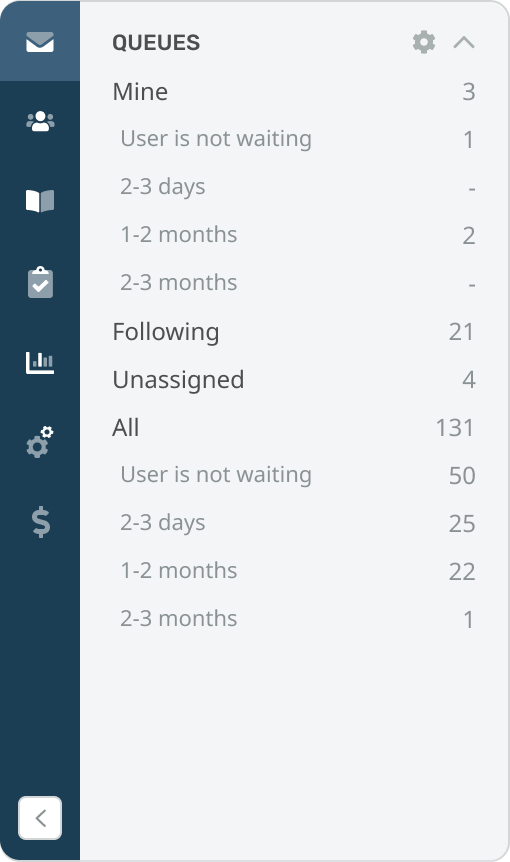Open '2-3 days' filter under All
Image resolution: width=510 pixels, height=862 pixels.
[x=297, y=523]
